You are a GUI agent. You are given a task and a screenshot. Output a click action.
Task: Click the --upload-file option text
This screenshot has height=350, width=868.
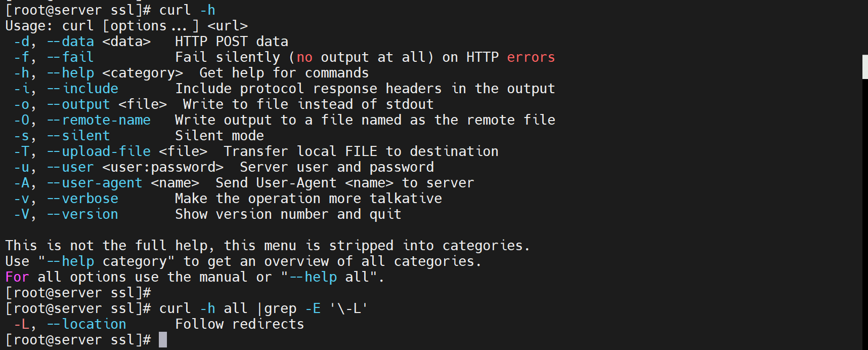(x=99, y=151)
